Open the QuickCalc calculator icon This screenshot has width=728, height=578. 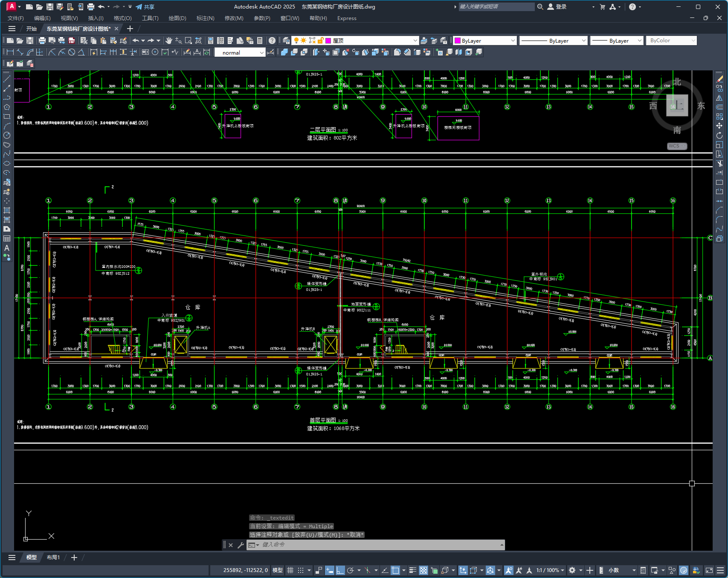pyautogui.click(x=260, y=41)
